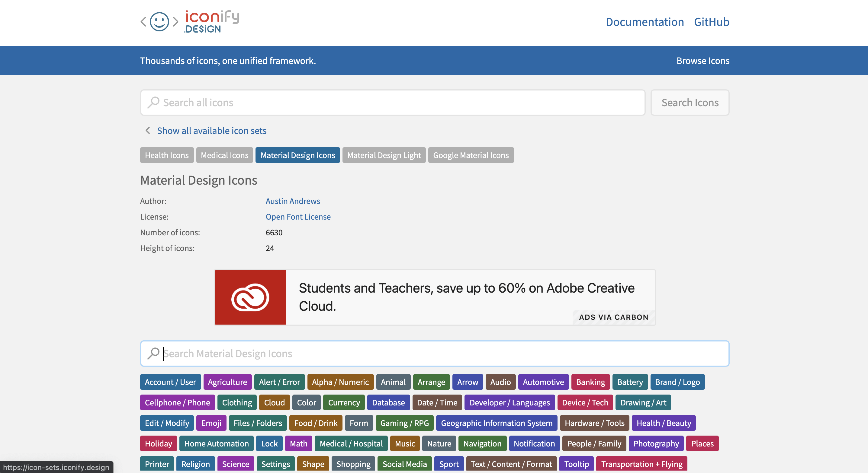The height and width of the screenshot is (473, 868).
Task: Open Show all available icon sets
Action: (211, 131)
